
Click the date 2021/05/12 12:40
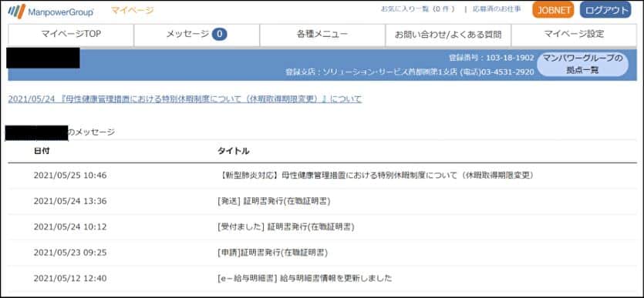pyautogui.click(x=70, y=278)
